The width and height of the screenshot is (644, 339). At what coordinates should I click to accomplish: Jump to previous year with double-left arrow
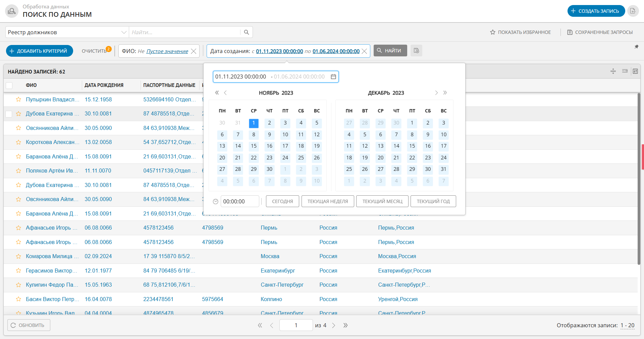[x=217, y=93]
